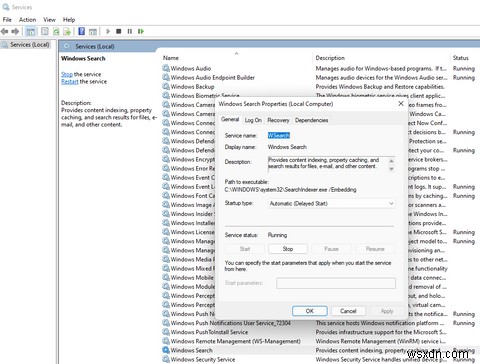This screenshot has height=364, width=480.
Task: Click the highlighted WSearch service name field
Action: tap(279, 135)
